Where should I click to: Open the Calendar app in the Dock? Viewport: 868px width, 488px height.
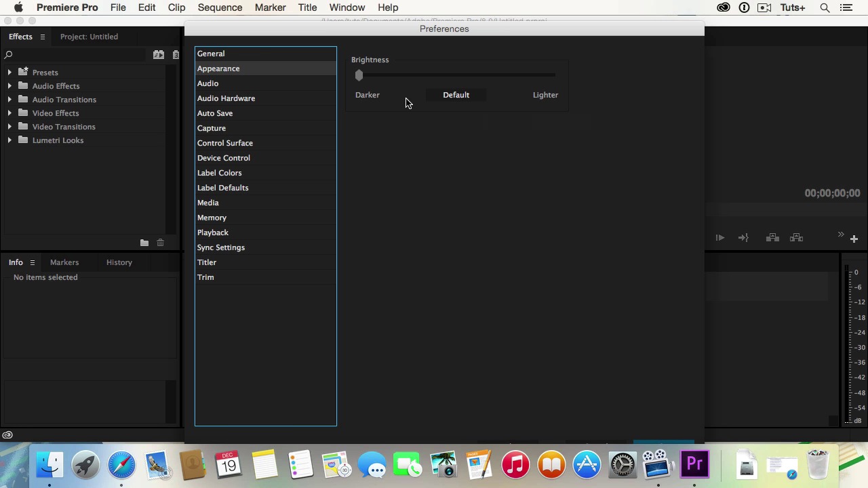point(229,465)
